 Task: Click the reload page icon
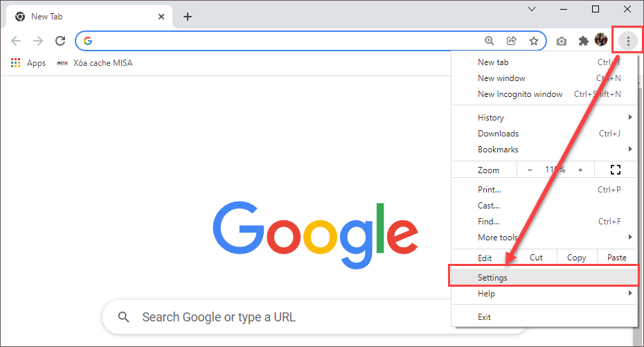60,41
